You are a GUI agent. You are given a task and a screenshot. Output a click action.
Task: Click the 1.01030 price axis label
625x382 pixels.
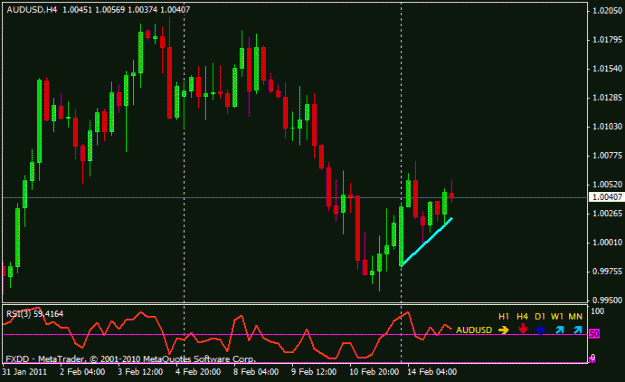[x=607, y=126]
